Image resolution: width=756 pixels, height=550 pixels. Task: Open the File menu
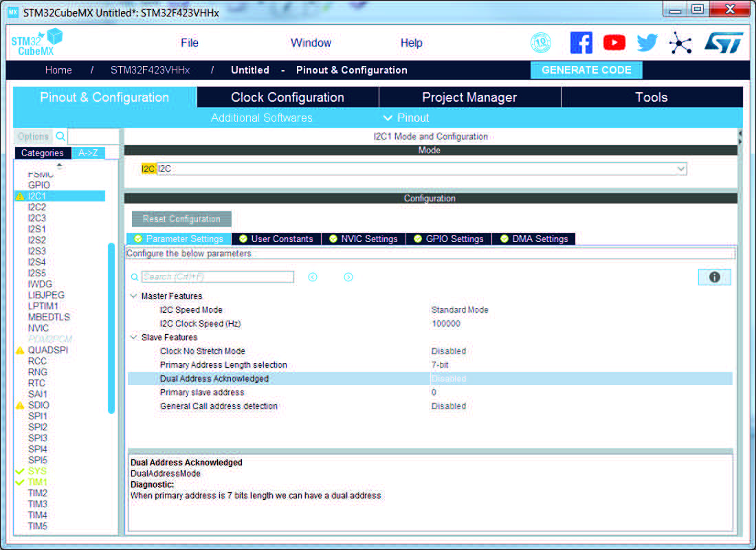(x=190, y=43)
